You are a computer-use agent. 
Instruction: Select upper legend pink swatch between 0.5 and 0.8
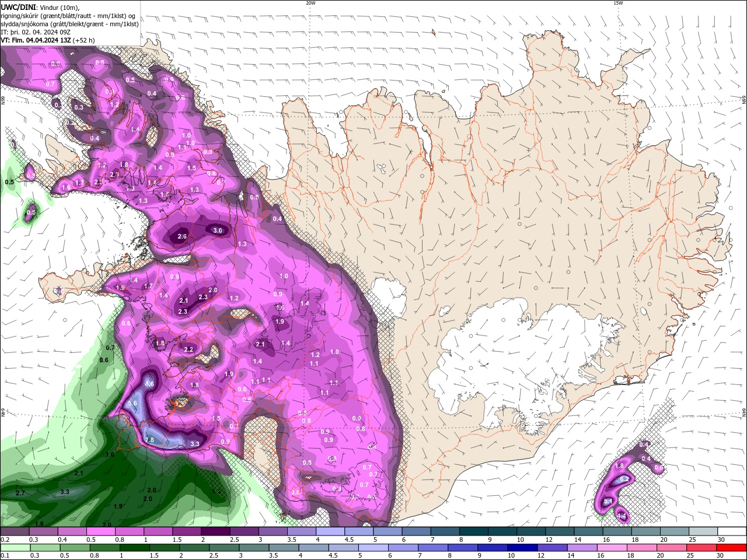click(x=100, y=531)
